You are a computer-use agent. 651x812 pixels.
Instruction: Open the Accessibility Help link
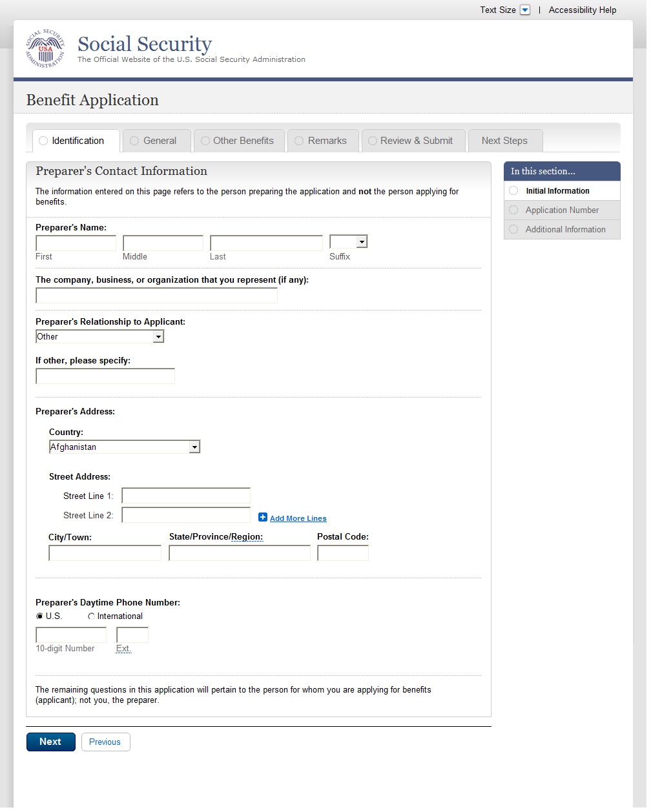click(x=582, y=10)
